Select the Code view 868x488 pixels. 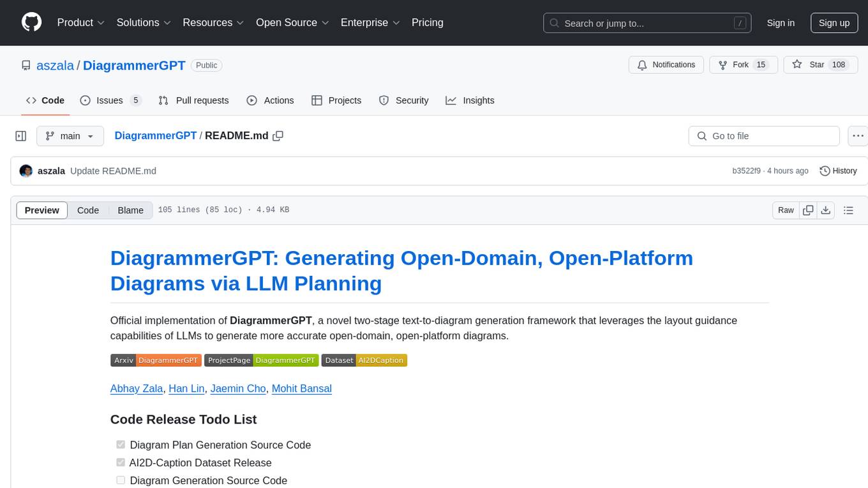point(88,210)
